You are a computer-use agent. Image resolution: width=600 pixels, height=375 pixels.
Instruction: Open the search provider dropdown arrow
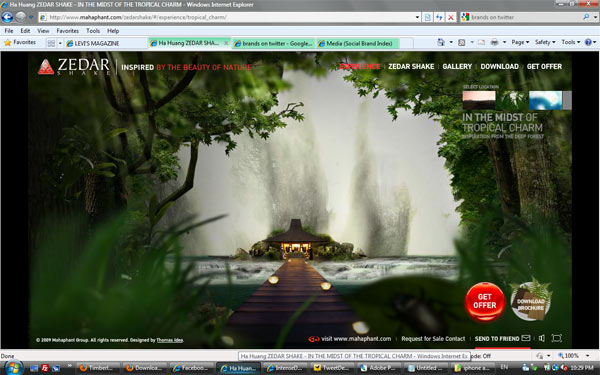click(595, 17)
